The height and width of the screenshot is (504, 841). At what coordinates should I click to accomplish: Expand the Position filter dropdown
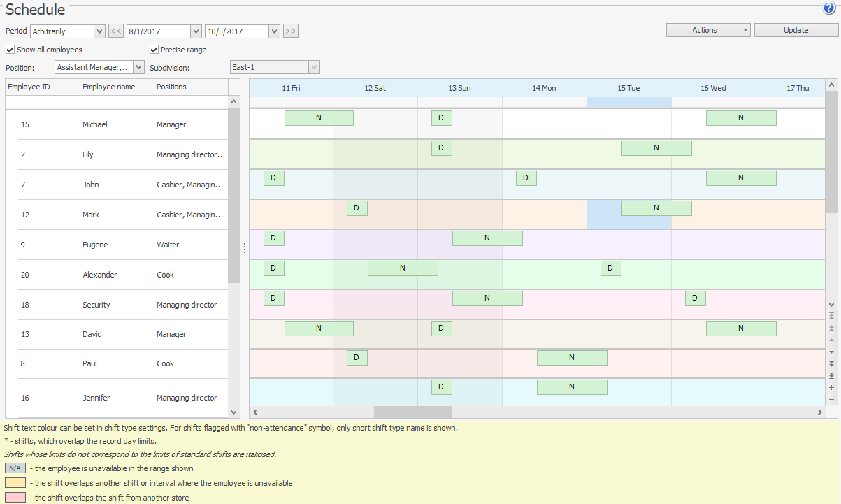[138, 67]
